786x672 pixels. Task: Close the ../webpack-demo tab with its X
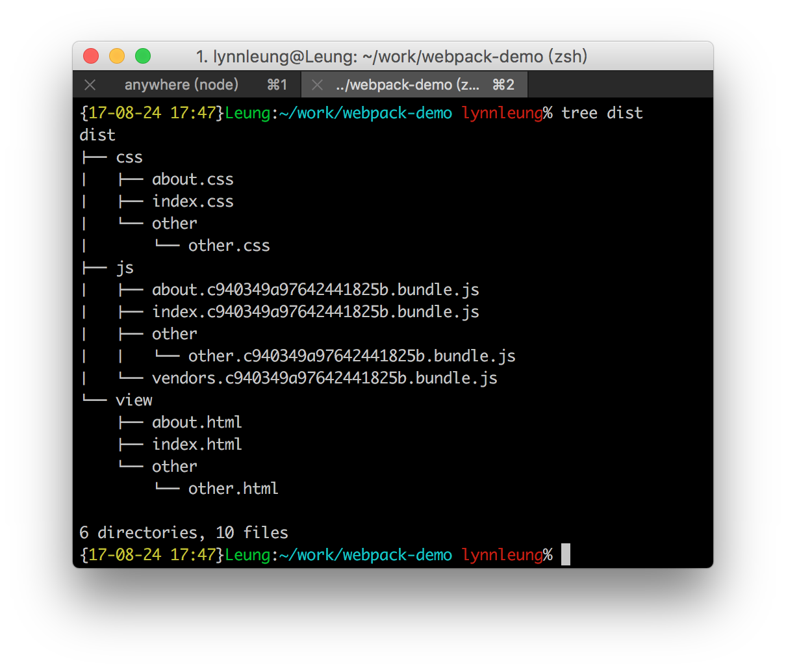317,85
